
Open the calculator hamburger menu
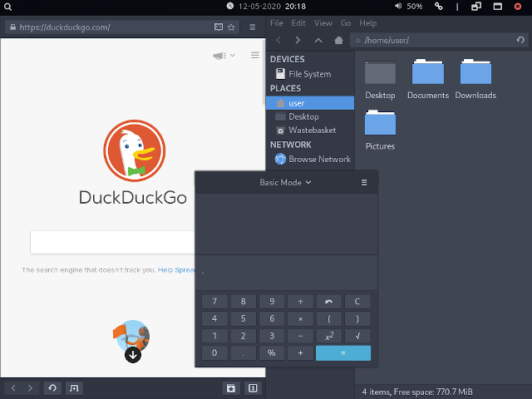364,182
